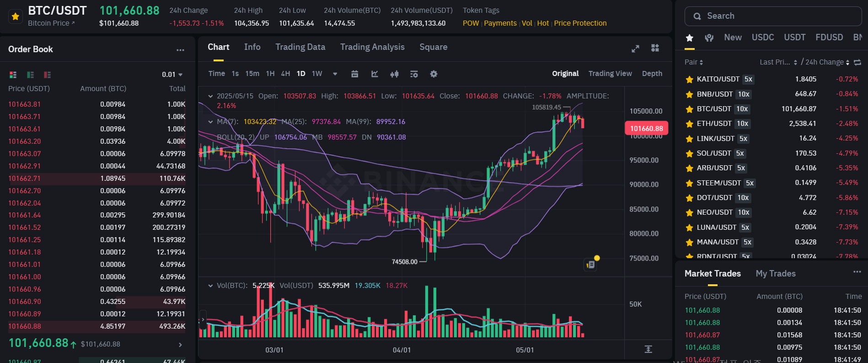The width and height of the screenshot is (868, 363).
Task: Switch to Depth chart mode
Action: point(652,74)
